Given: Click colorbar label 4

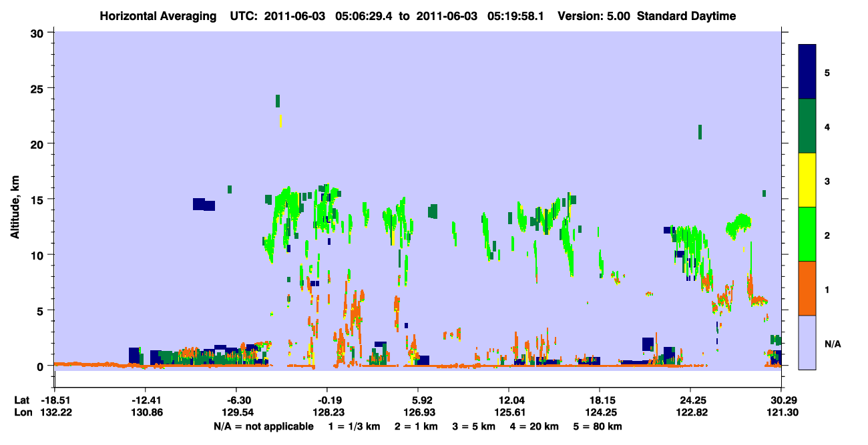Looking at the screenshot, I should click(827, 127).
